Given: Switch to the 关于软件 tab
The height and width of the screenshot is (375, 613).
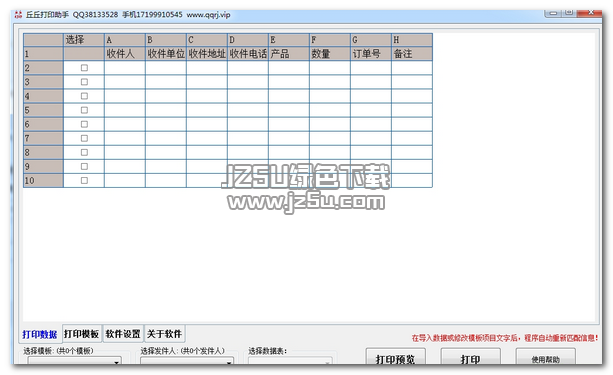Looking at the screenshot, I should click(x=164, y=334).
